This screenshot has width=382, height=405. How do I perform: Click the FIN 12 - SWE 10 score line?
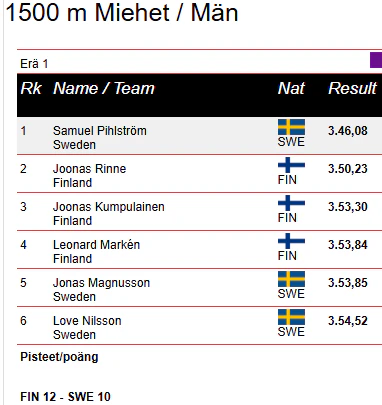[x=65, y=397]
